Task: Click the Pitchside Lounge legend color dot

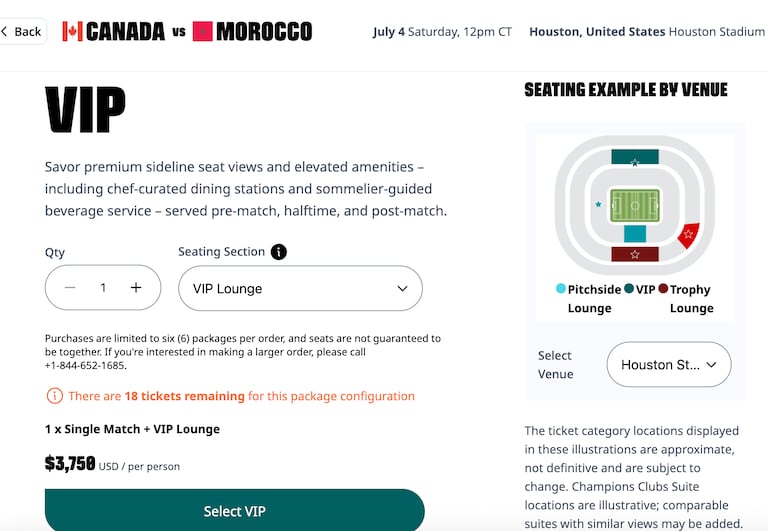Action: point(561,289)
